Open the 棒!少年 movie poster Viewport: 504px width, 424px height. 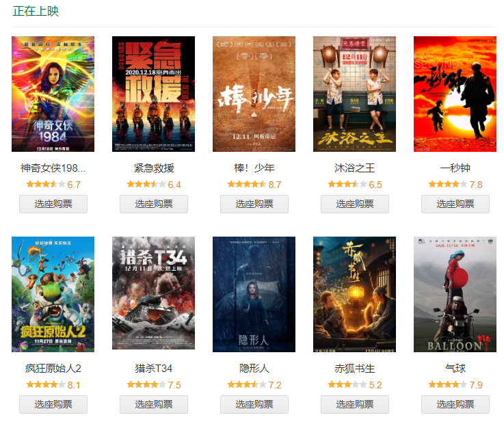coord(254,94)
